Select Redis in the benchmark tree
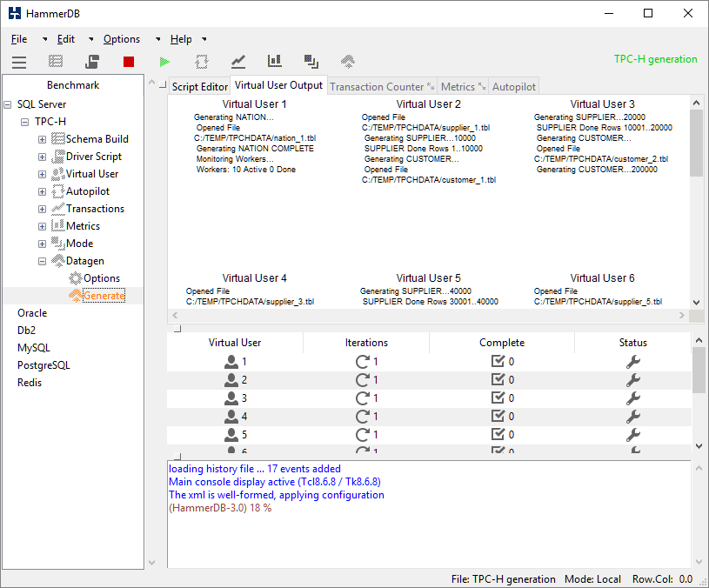709x588 pixels. pyautogui.click(x=30, y=383)
